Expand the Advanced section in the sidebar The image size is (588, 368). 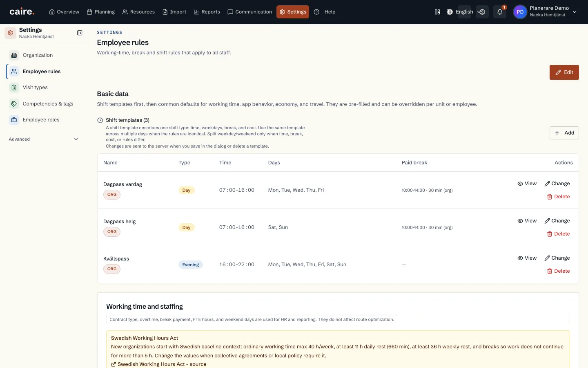click(44, 139)
